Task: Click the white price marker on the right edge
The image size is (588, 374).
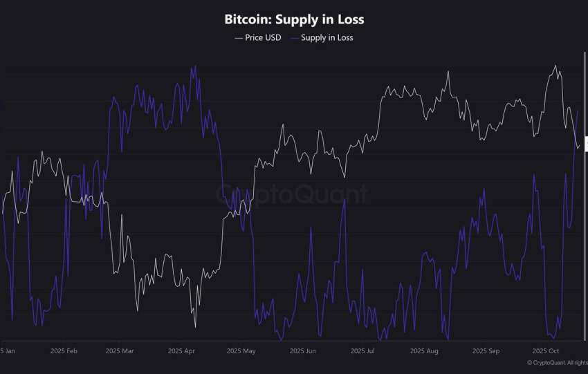Action: pos(586,144)
